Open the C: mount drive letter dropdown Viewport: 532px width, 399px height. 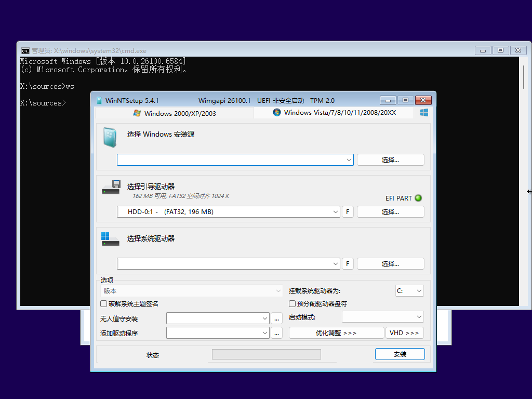409,291
